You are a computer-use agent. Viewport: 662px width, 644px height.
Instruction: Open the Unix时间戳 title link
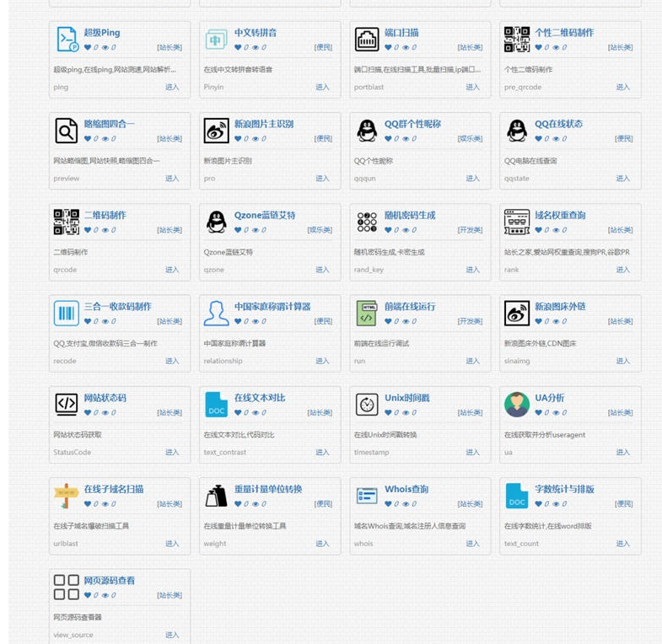pos(407,398)
